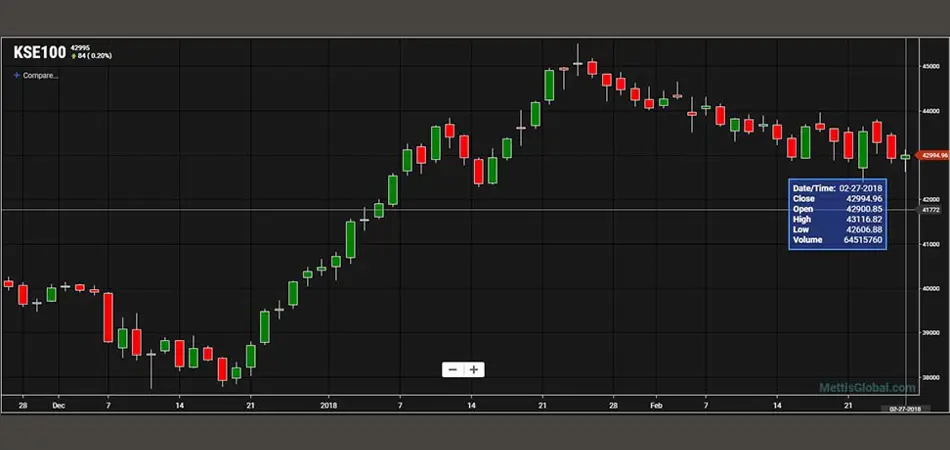Click the Feb label on the time axis
Screen dimensions: 950x450
coord(655,405)
